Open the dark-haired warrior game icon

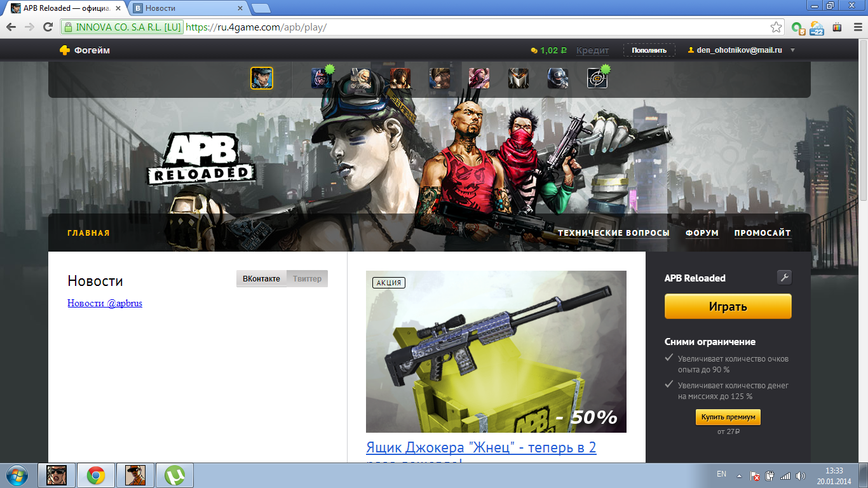[400, 78]
